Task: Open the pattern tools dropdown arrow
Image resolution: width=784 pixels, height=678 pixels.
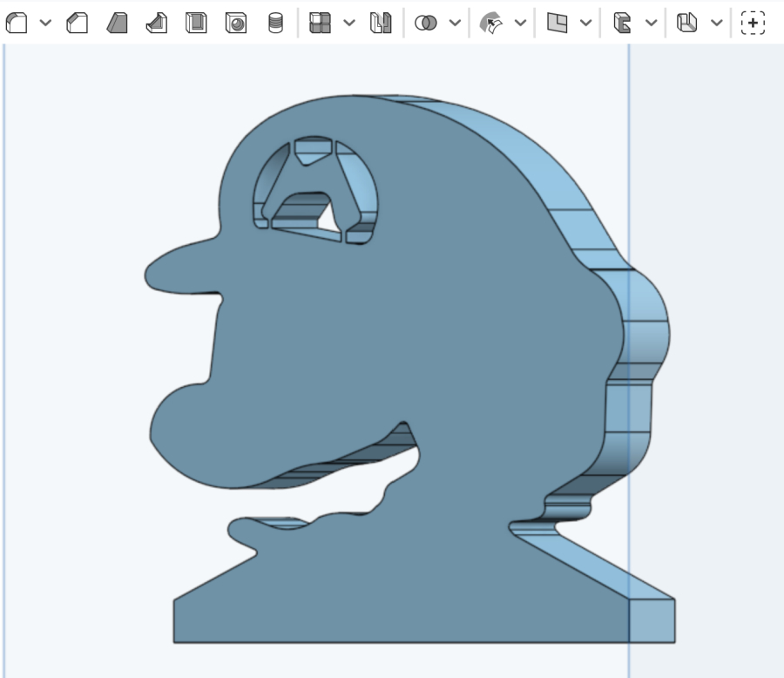Action: tap(349, 24)
